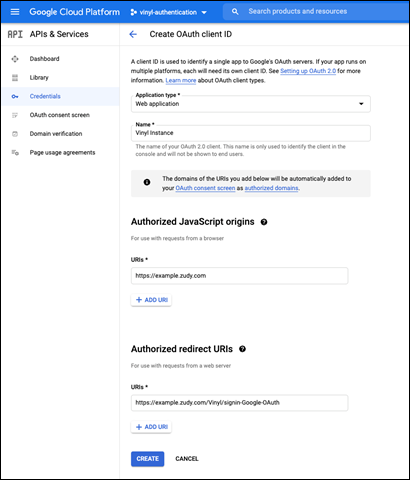Open the Application type dropdown

point(250,104)
